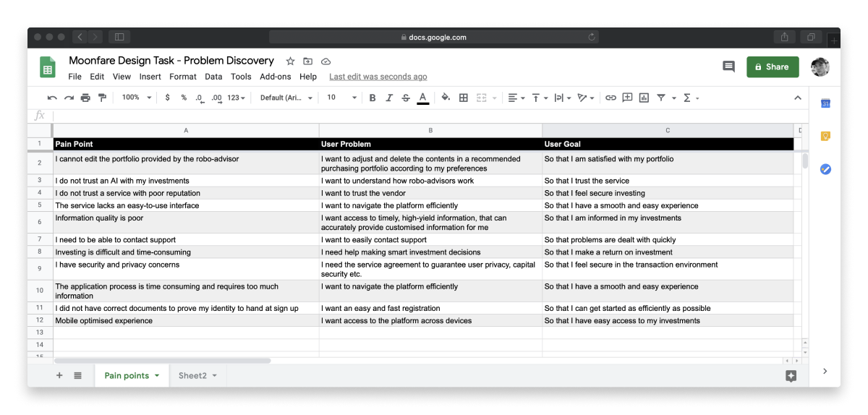Open the Edit menu
The image size is (868, 415).
pyautogui.click(x=97, y=77)
